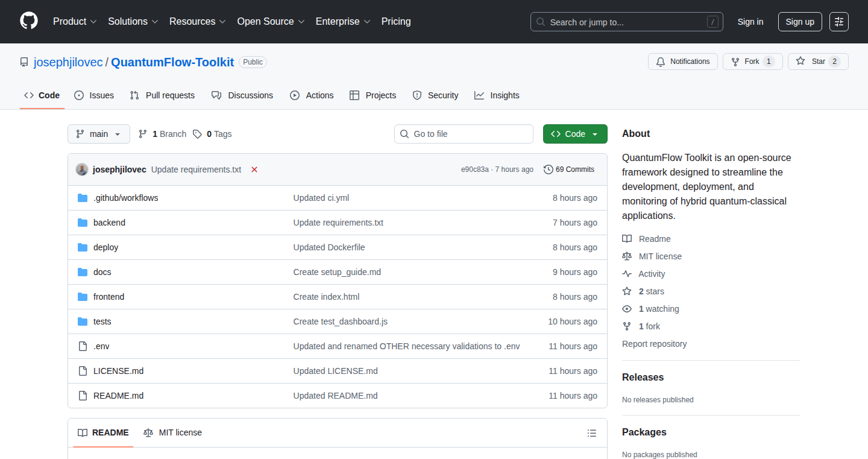Fork the repository
This screenshot has width=868, height=459.
coord(752,62)
